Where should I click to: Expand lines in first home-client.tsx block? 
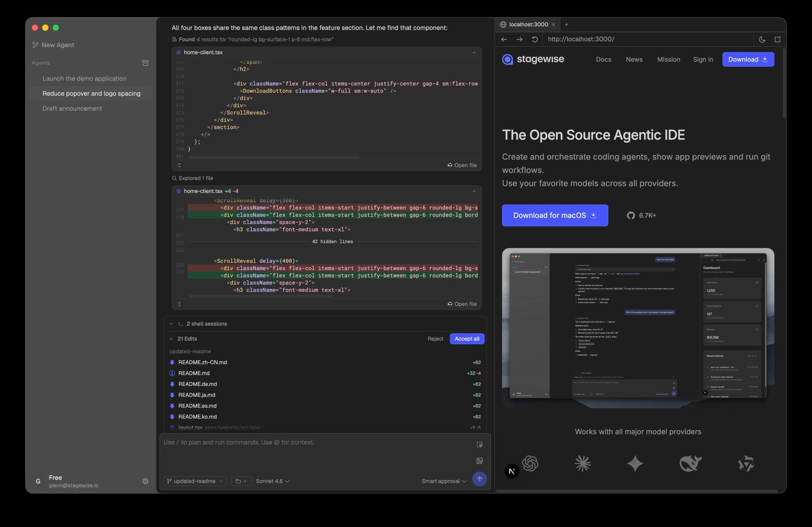pos(180,165)
